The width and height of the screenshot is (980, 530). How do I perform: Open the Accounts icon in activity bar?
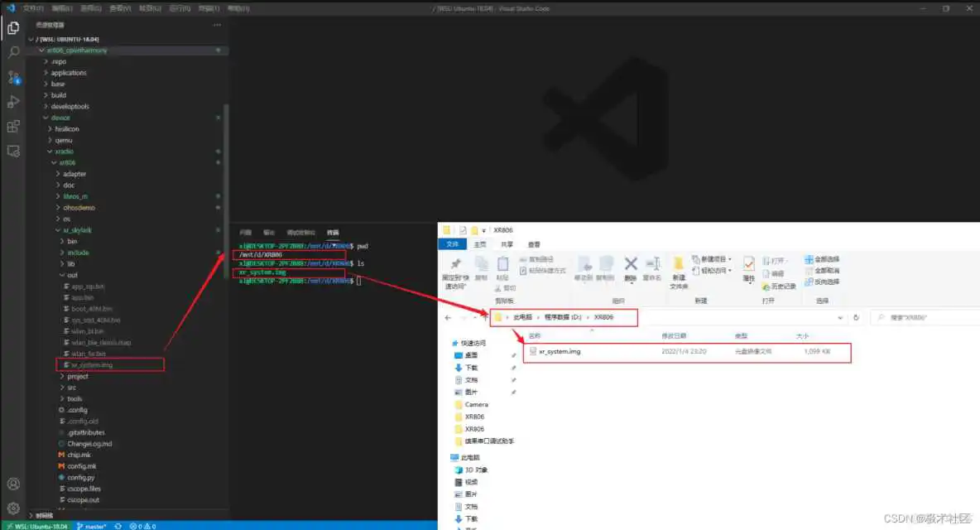(x=13, y=484)
